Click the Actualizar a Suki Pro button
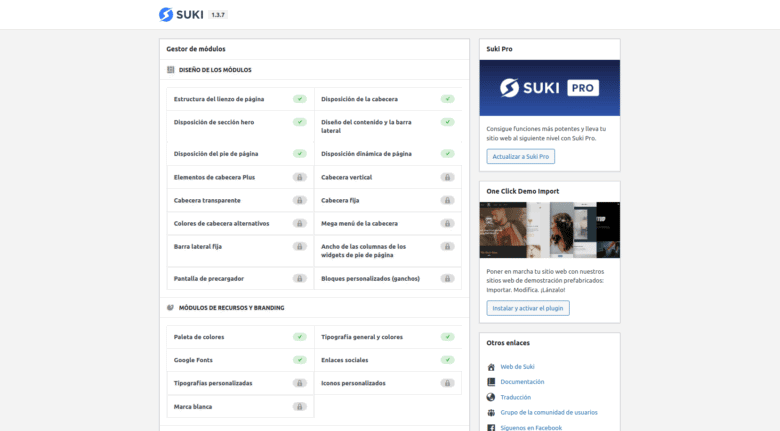The width and height of the screenshot is (780, 431). click(520, 156)
